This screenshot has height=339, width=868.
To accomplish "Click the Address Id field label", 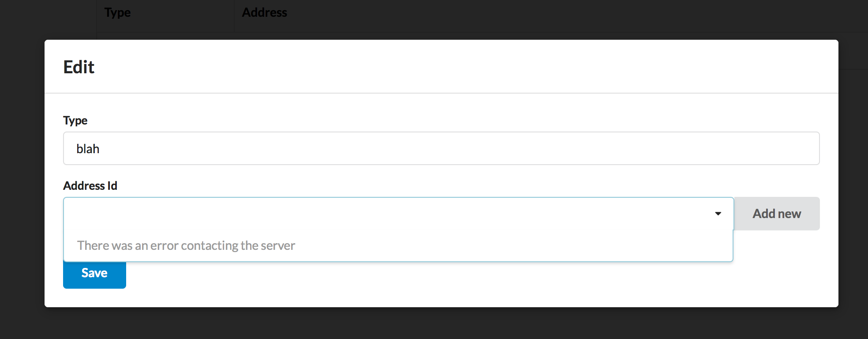I will pos(90,185).
